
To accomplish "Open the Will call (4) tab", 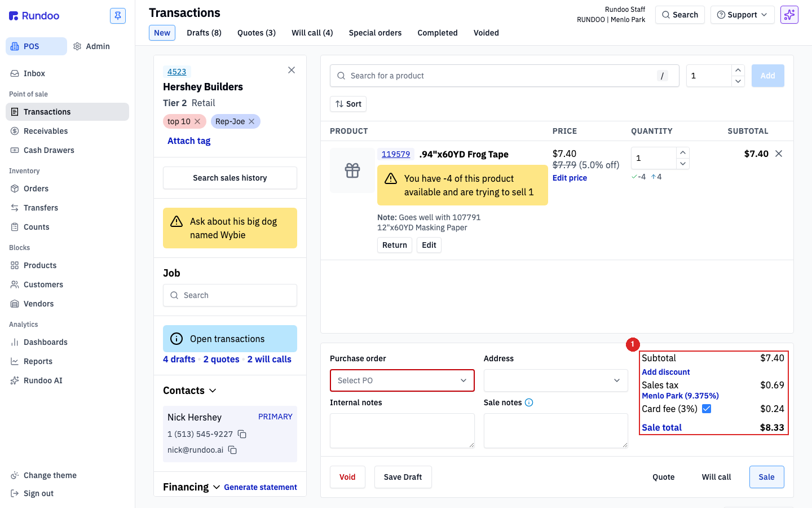I will pyautogui.click(x=312, y=33).
